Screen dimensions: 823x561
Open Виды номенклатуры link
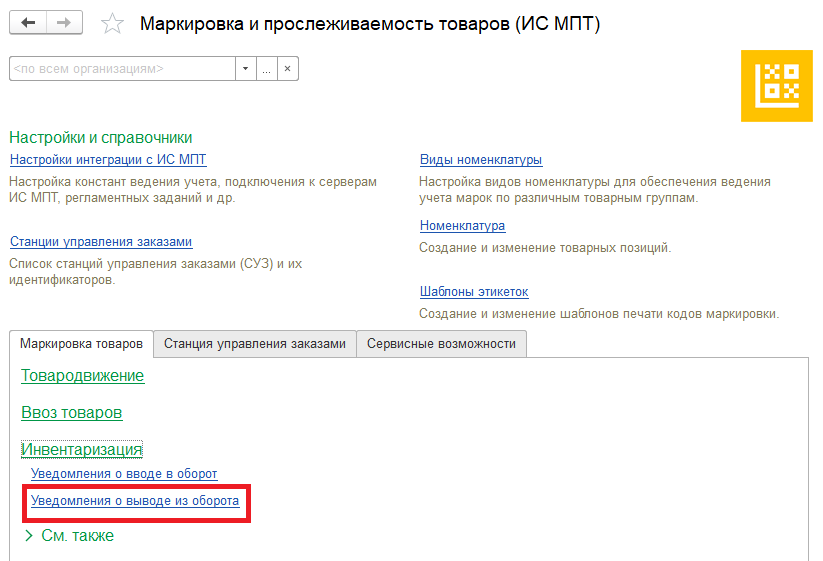(x=481, y=160)
